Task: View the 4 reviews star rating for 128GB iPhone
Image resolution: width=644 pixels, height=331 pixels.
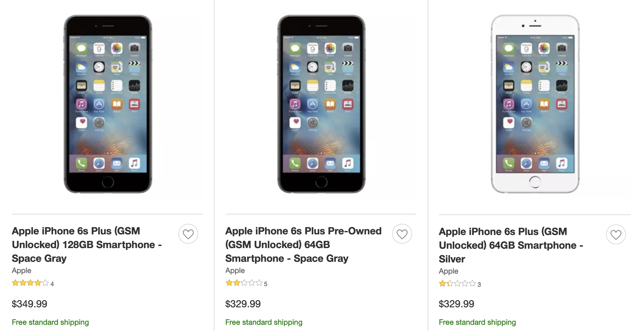Action: pos(31,283)
